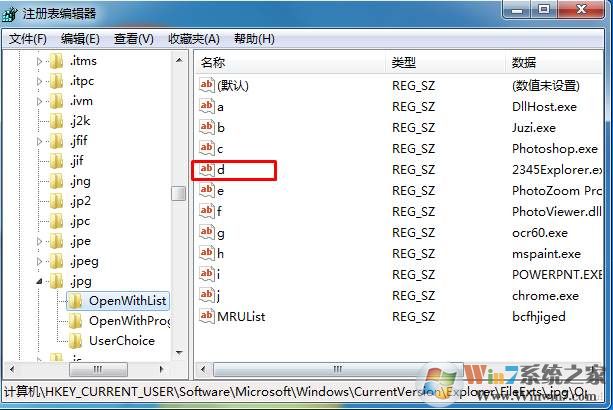Image resolution: width=613 pixels, height=410 pixels.
Task: Click the values pane scroll left arrow
Action: tap(203, 369)
